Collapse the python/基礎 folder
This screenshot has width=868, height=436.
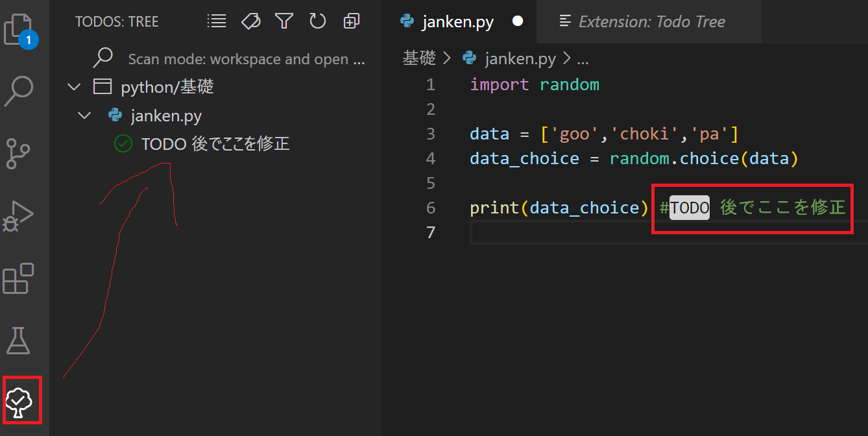(73, 86)
